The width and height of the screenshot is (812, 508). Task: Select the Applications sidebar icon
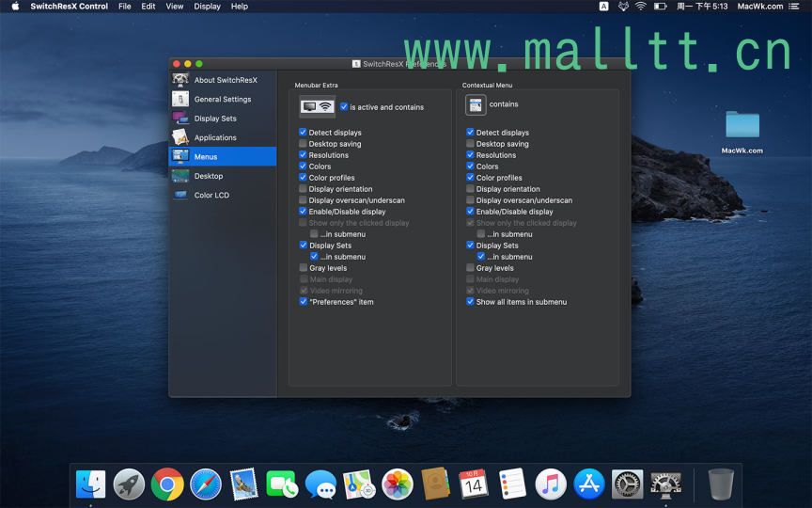pos(180,137)
